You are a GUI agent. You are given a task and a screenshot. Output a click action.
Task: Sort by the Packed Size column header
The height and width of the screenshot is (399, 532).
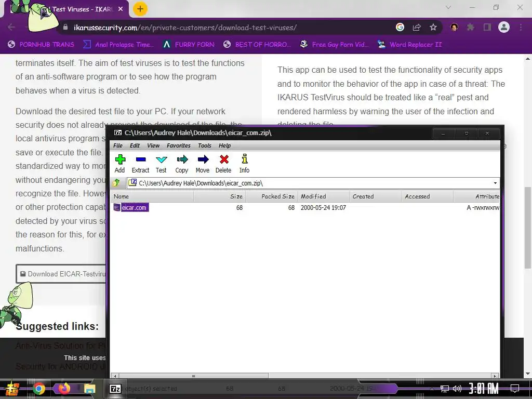coord(271,196)
